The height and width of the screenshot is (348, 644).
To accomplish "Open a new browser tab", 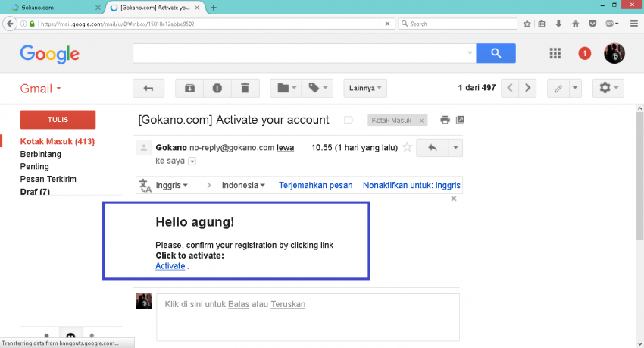I will coord(214,8).
